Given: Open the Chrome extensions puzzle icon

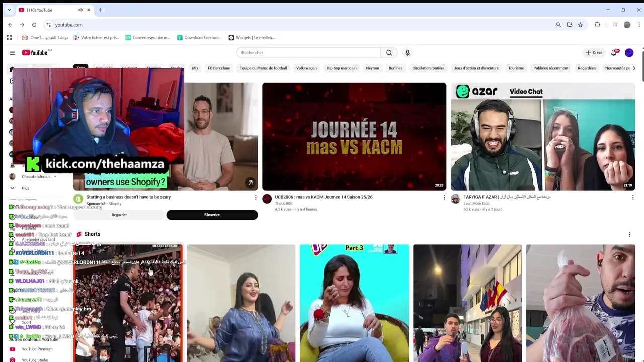Looking at the screenshot, I should (x=597, y=25).
